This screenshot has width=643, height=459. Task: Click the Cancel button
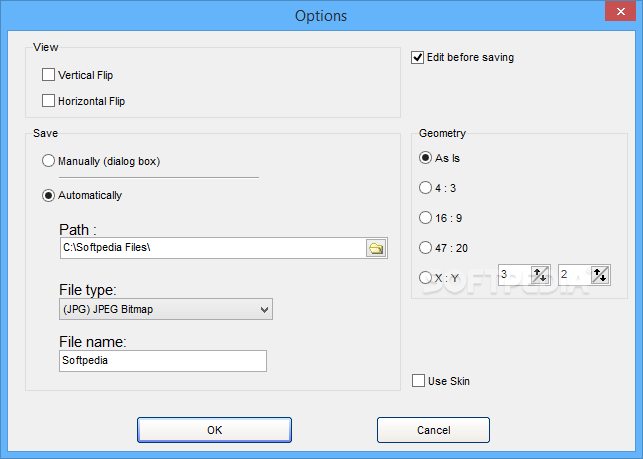tap(433, 430)
